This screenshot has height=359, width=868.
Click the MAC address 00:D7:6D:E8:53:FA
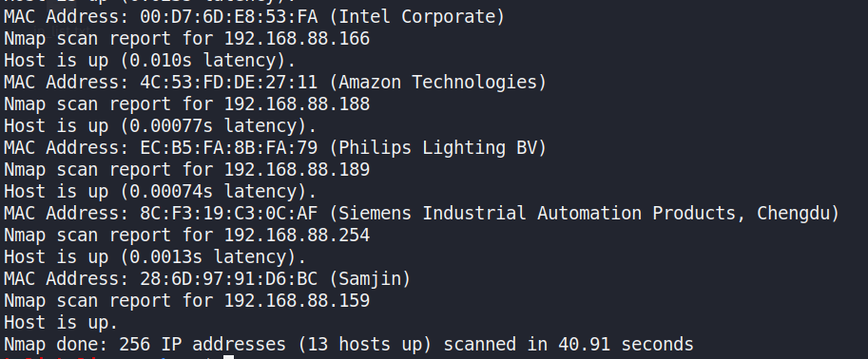pyautogui.click(x=228, y=16)
